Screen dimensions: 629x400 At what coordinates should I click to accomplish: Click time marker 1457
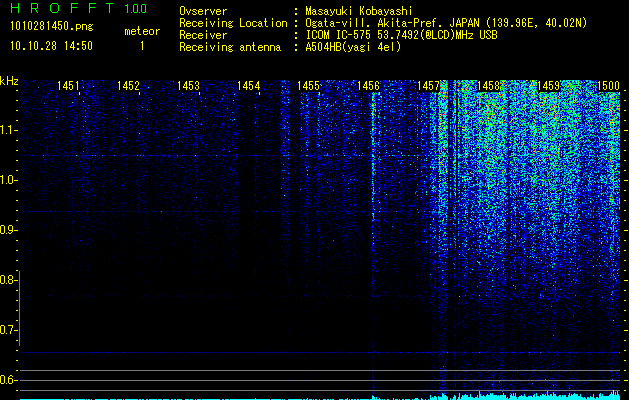[x=428, y=85]
